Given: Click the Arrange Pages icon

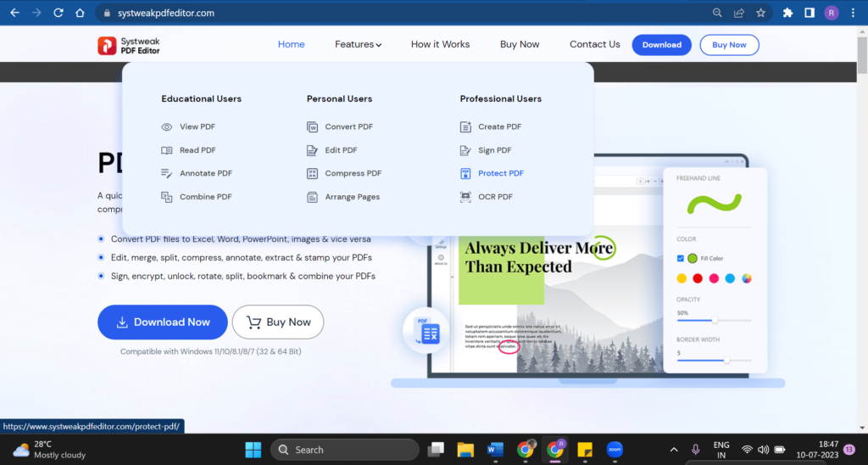Looking at the screenshot, I should [x=312, y=197].
